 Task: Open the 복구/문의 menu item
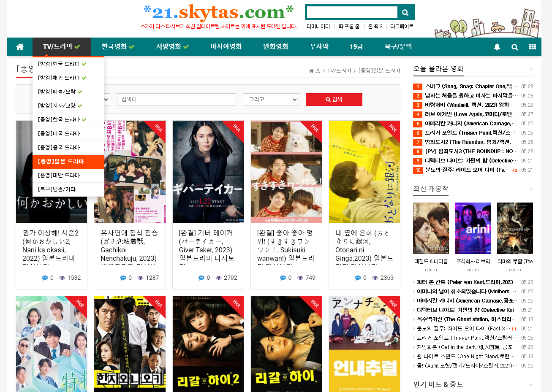pyautogui.click(x=398, y=47)
